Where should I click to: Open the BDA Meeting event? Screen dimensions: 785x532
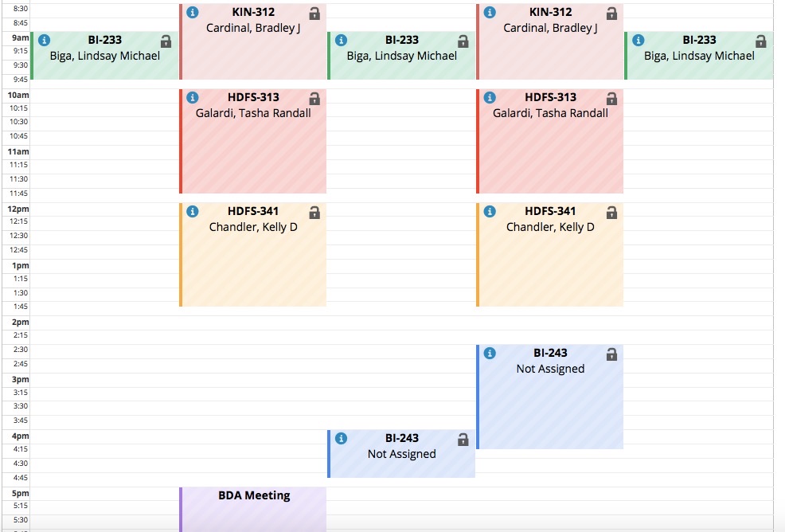253,509
